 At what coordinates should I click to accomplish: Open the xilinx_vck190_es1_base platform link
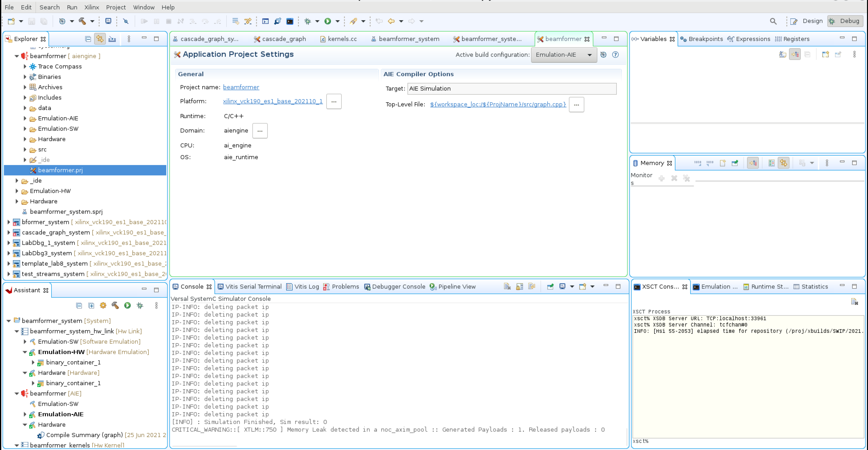coord(273,101)
